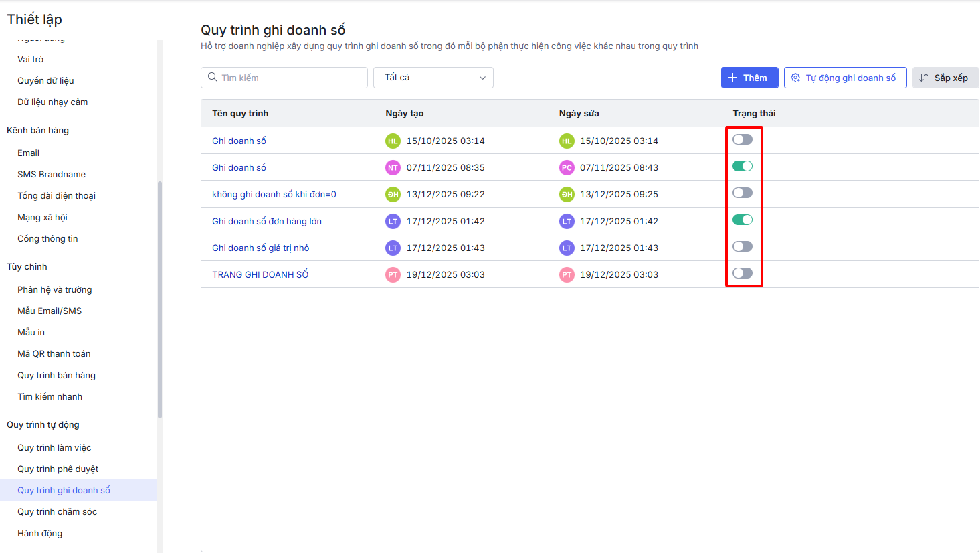980x553 pixels.
Task: Enable toggle for không ghi doanh số khi đơn=0
Action: pyautogui.click(x=742, y=193)
